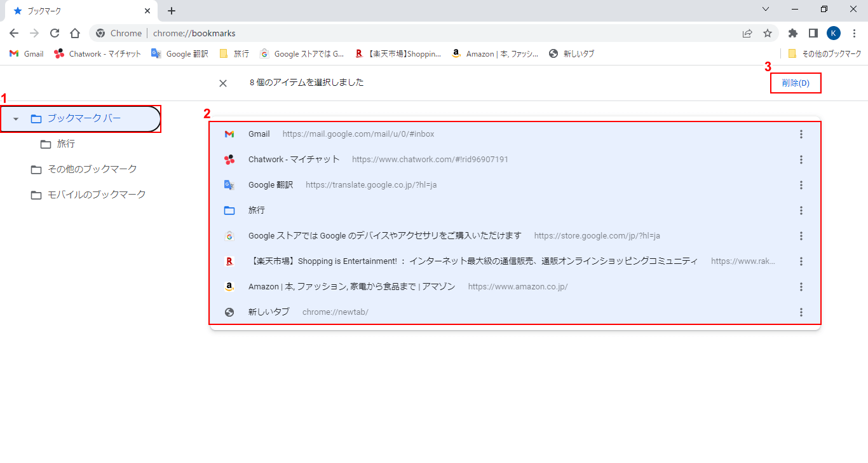Click the https://mail.google.com URL text
Screen dimensions: 868x463
point(358,134)
